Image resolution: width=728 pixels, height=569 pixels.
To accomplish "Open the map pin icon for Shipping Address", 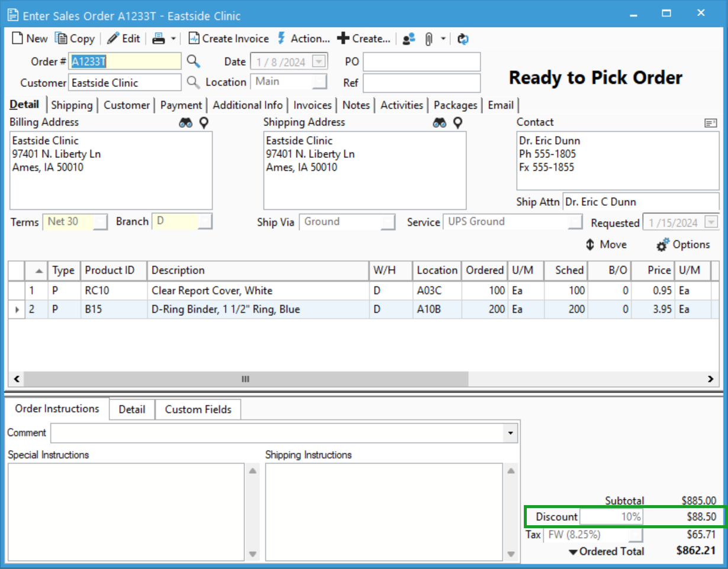I will click(x=456, y=122).
